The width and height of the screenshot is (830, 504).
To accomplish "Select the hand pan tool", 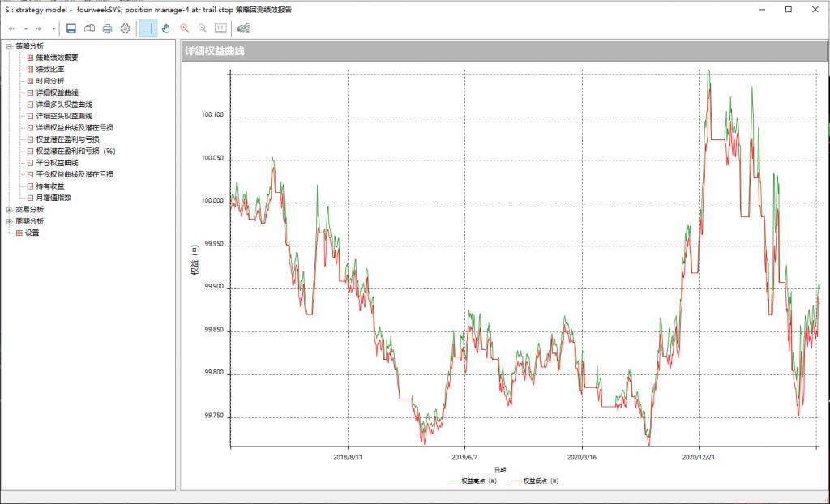I will (x=166, y=28).
